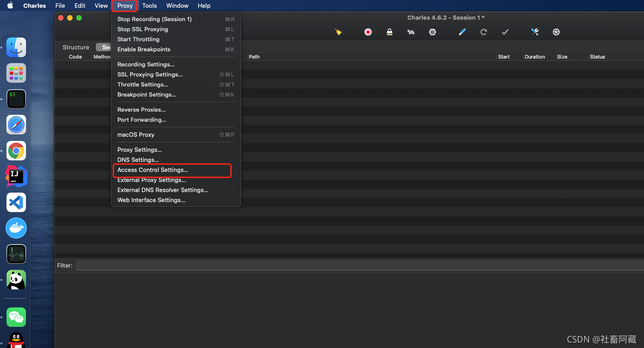644x348 pixels.
Task: Open the Tools menu
Action: pyautogui.click(x=149, y=5)
